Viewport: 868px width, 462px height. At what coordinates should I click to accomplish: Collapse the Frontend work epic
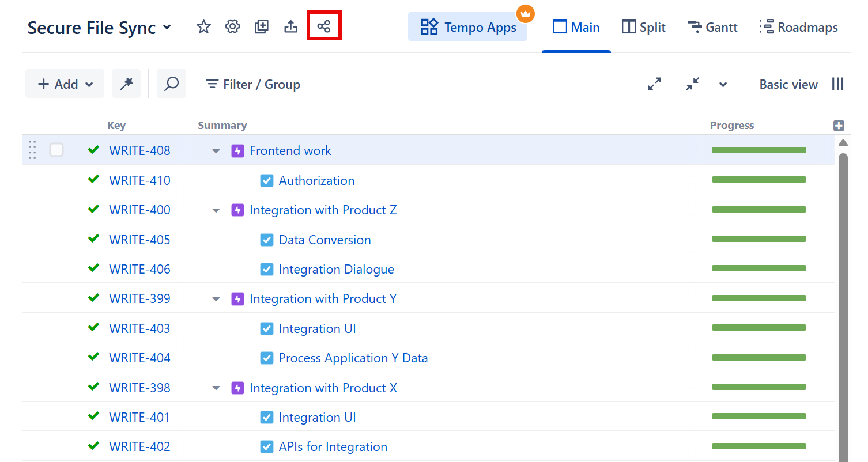[216, 151]
